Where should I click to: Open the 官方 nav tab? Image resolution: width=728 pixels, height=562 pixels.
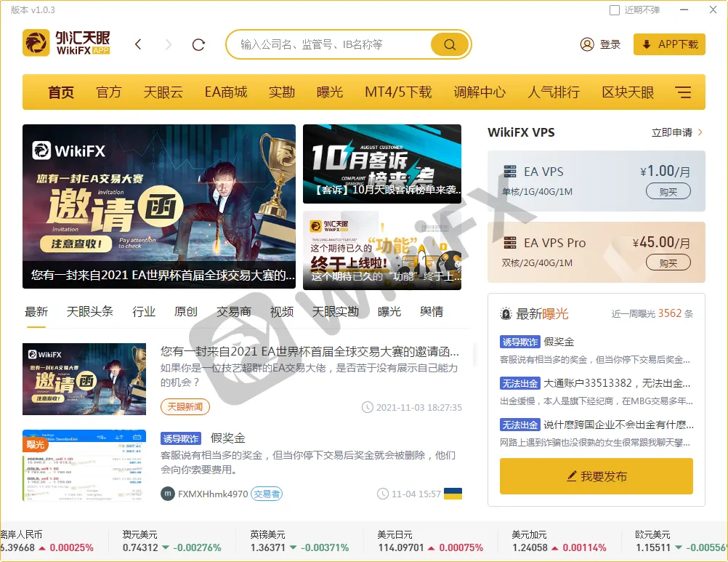(109, 92)
